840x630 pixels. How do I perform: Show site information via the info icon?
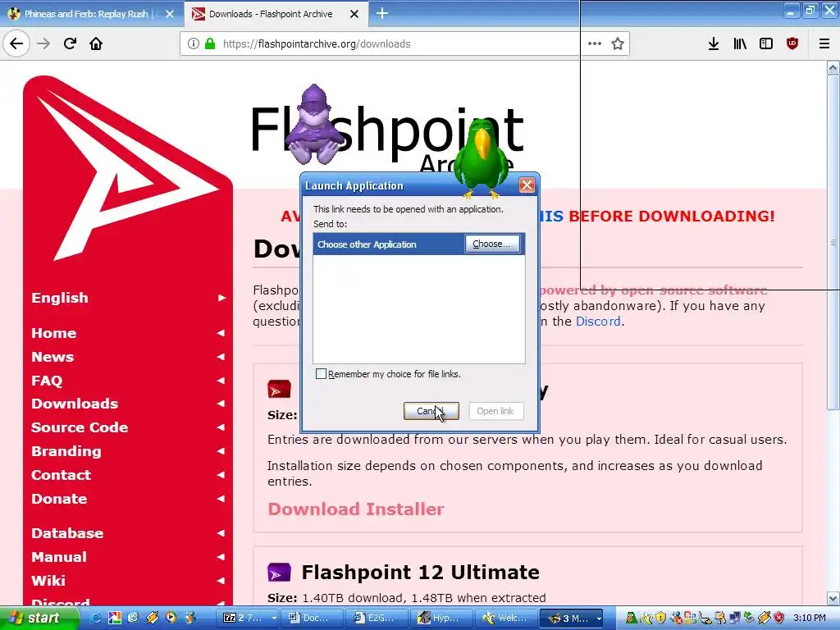[194, 43]
